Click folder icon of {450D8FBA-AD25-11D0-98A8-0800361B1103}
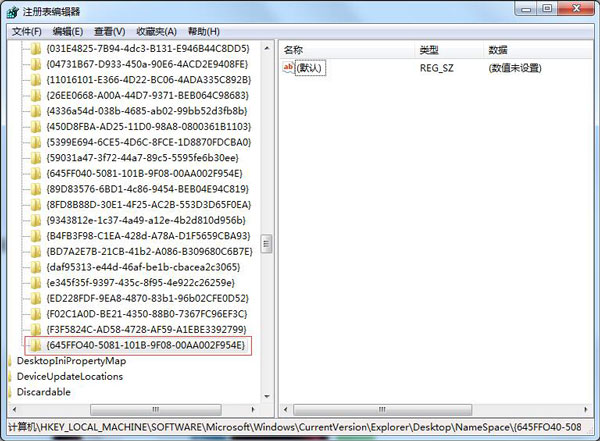This screenshot has height=441, width=600. tap(36, 127)
